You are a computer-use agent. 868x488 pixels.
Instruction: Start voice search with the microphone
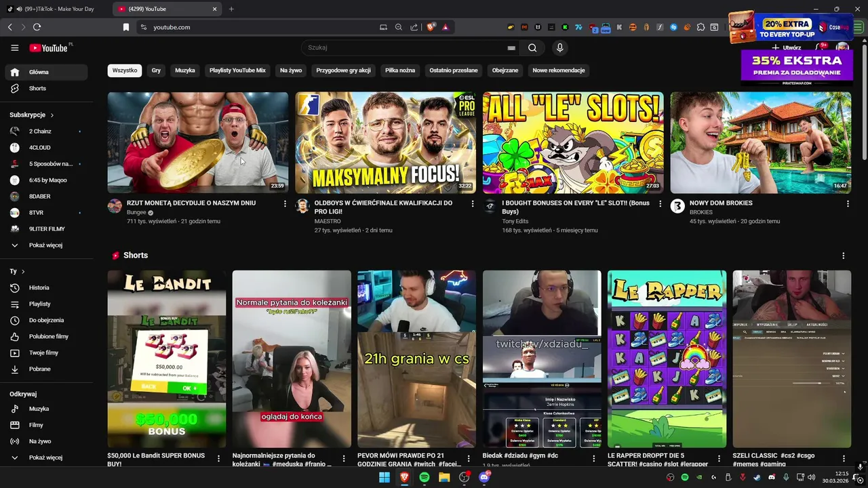[559, 47]
